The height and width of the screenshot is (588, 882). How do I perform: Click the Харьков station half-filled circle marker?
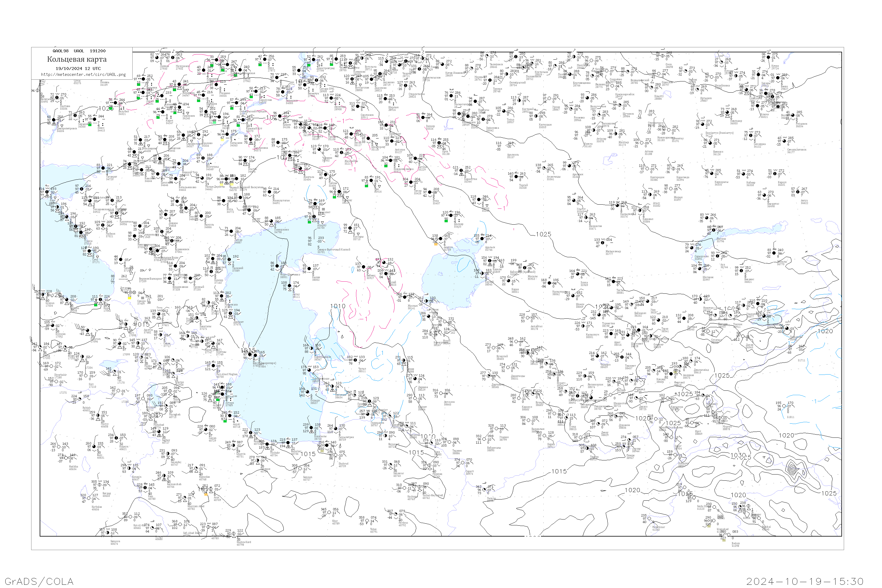click(75, 116)
